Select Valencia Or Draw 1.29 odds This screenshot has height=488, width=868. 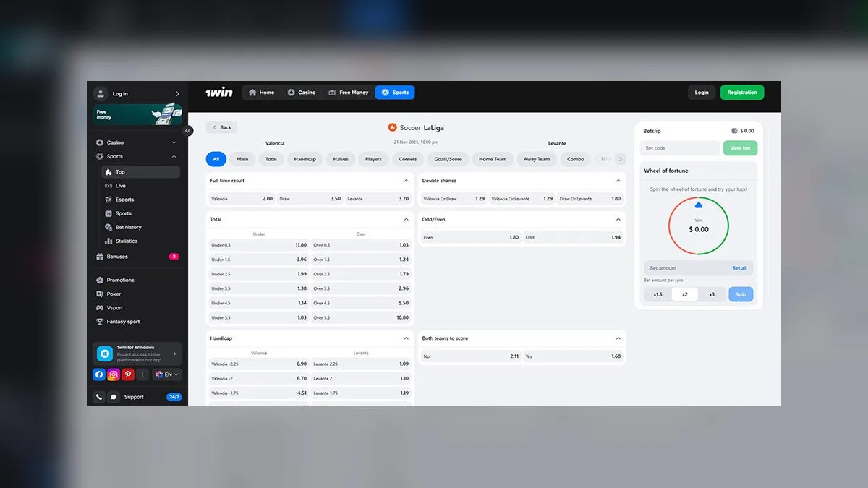454,198
